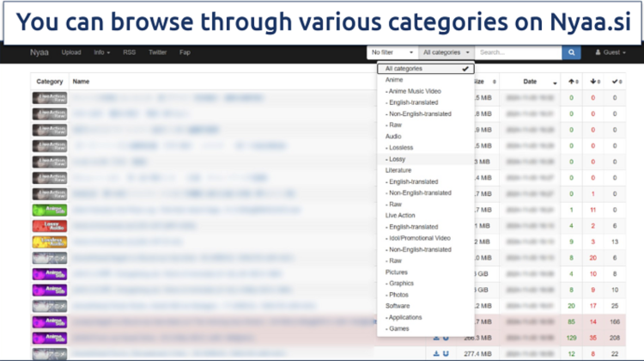Open the Upload link in navbar

click(x=71, y=52)
